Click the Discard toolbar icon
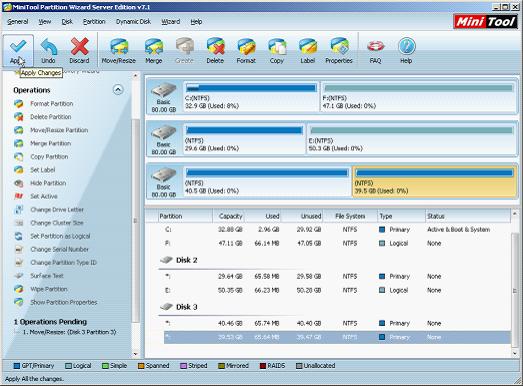 pos(79,51)
